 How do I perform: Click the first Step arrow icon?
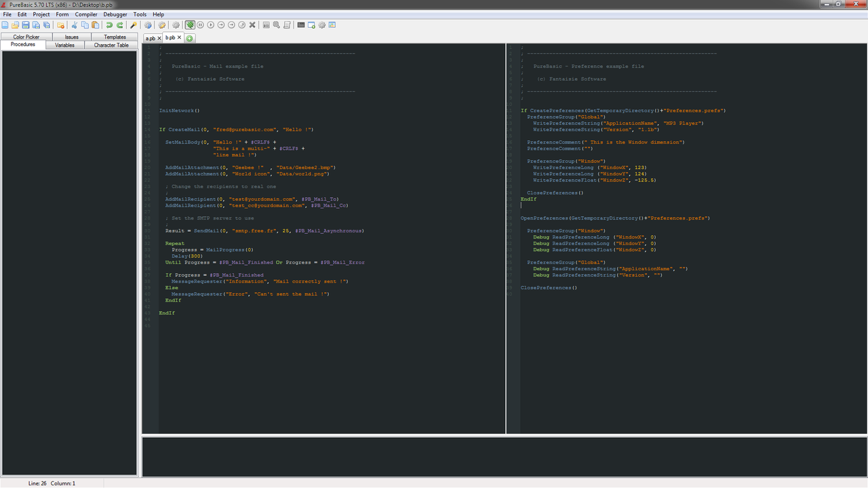pos(221,25)
